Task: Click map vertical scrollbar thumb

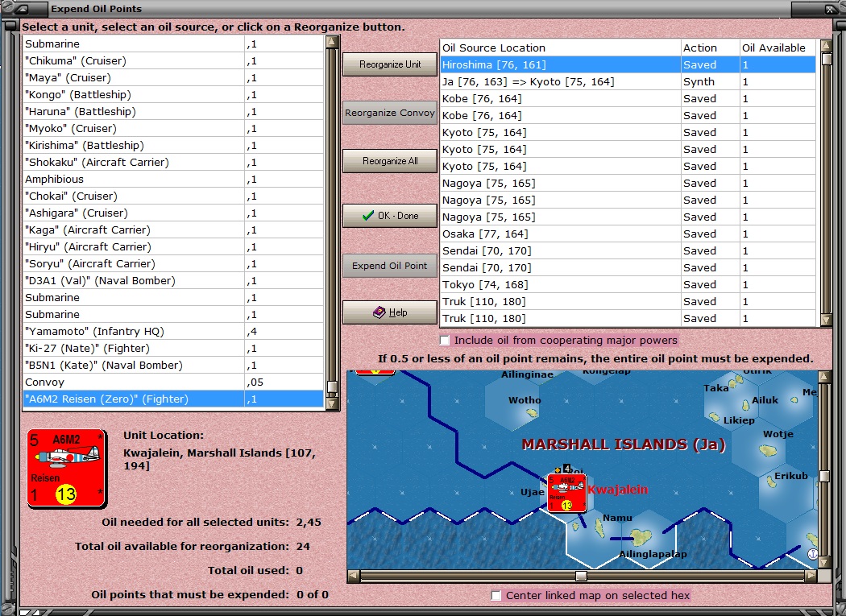Action: tap(824, 476)
